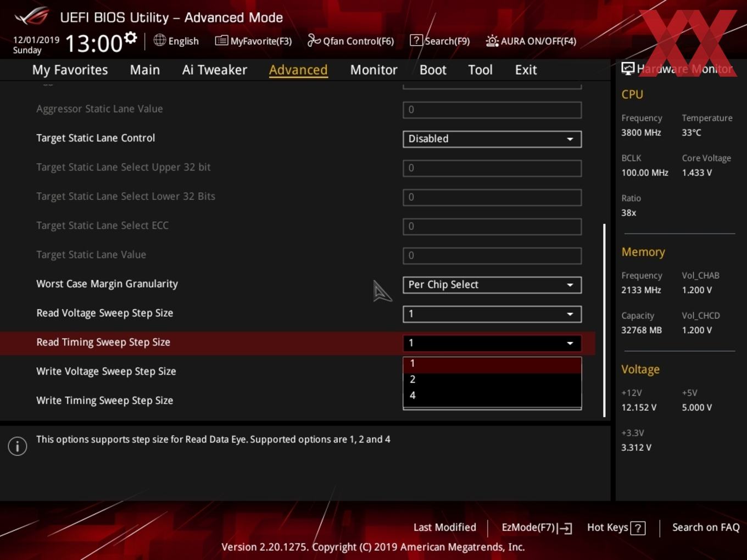This screenshot has width=747, height=560.
Task: Click the 13:00 clock display
Action: 94,43
